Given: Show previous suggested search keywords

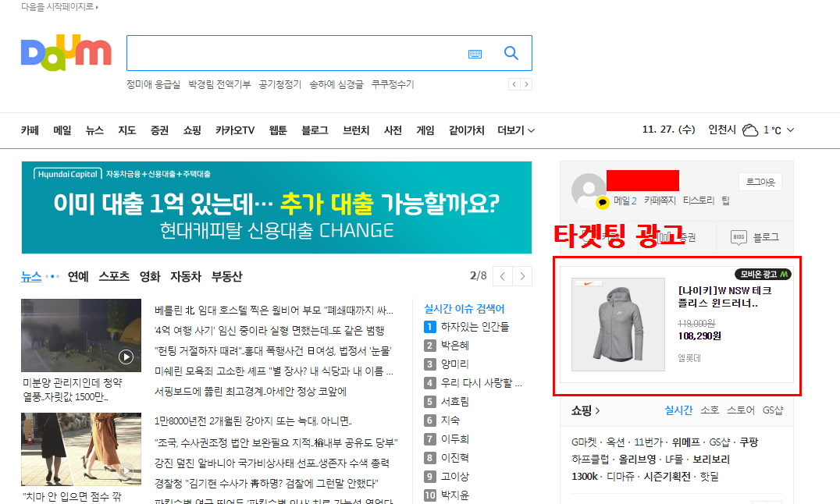Looking at the screenshot, I should pos(514,84).
